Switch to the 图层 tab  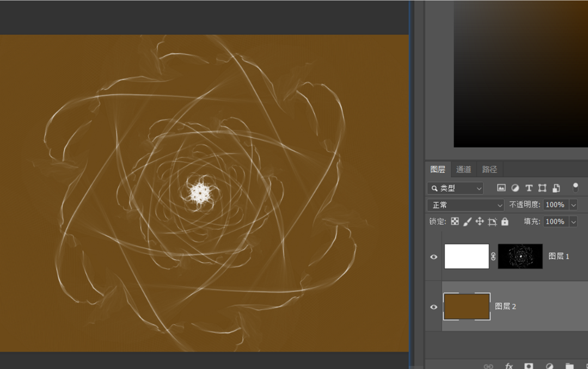point(438,169)
